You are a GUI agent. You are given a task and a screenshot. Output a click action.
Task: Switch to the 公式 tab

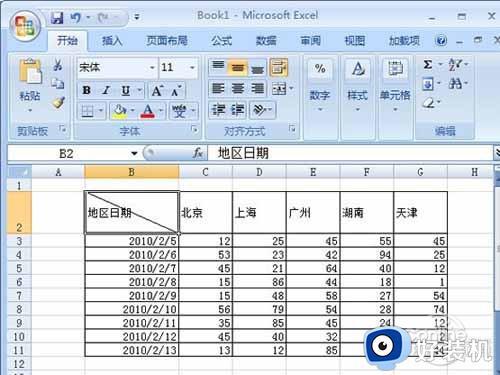[x=222, y=41]
